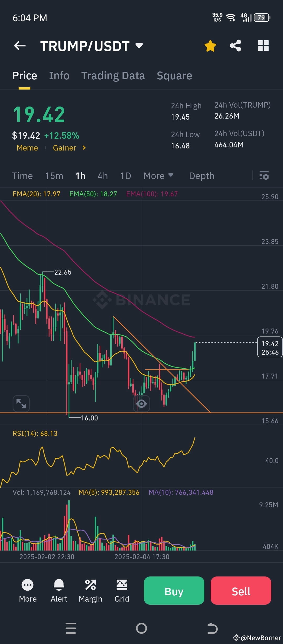Tap the red Sell button
The height and width of the screenshot is (644, 283).
pyautogui.click(x=241, y=591)
